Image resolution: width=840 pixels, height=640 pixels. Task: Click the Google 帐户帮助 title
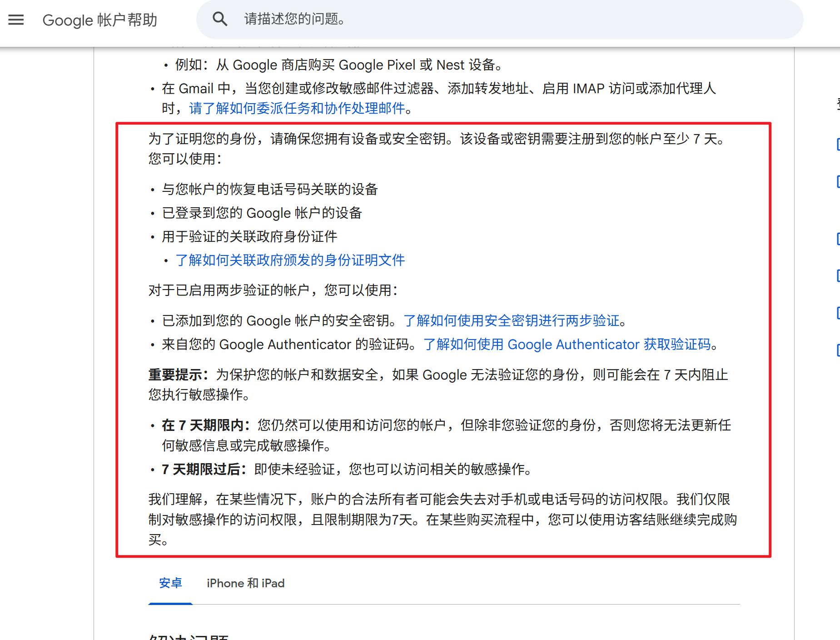(100, 20)
